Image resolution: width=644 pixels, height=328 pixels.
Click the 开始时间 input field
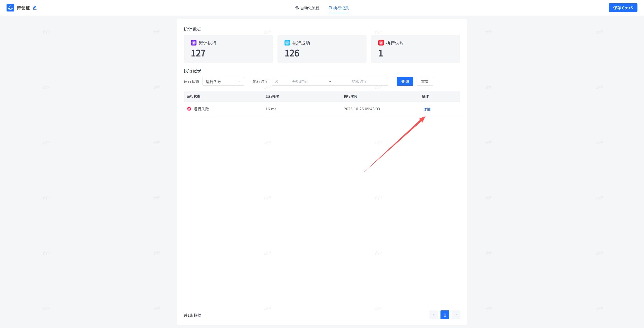point(300,81)
